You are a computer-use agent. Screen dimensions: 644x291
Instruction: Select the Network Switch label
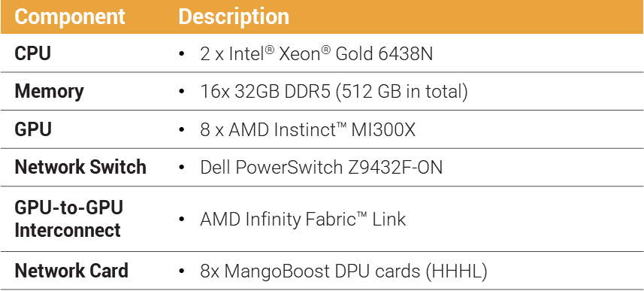pyautogui.click(x=80, y=167)
